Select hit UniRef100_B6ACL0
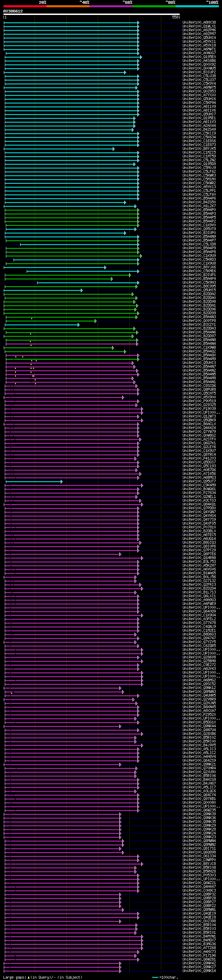222x980 pixels. 199,424
